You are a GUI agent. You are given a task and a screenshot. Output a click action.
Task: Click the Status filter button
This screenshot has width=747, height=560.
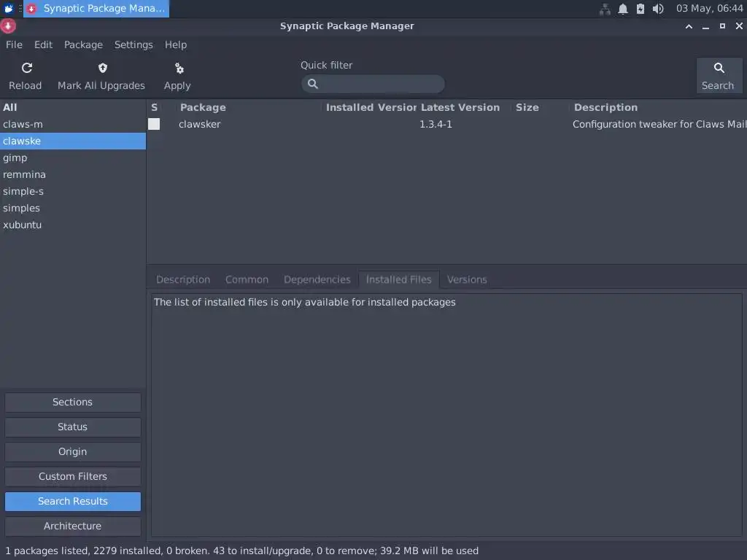pyautogui.click(x=73, y=427)
